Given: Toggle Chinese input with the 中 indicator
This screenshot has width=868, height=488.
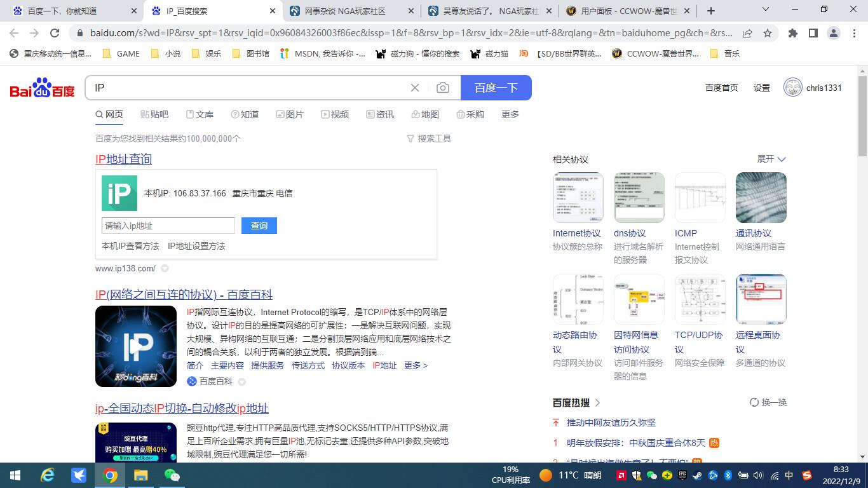Looking at the screenshot, I should coord(788,475).
